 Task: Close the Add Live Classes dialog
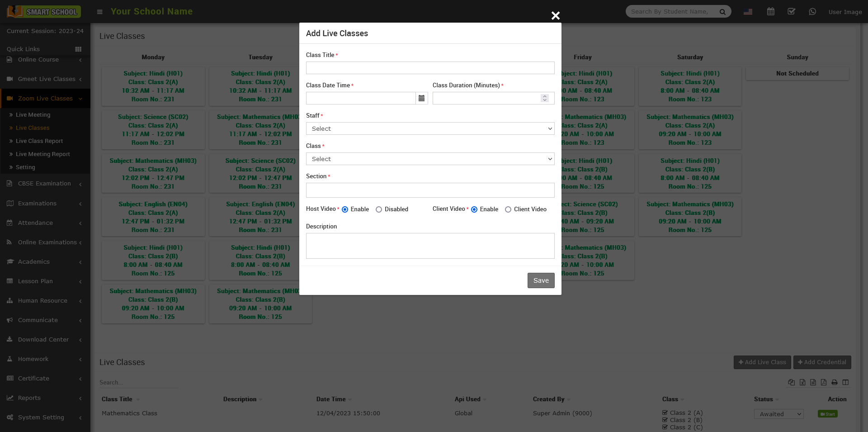[x=556, y=16]
